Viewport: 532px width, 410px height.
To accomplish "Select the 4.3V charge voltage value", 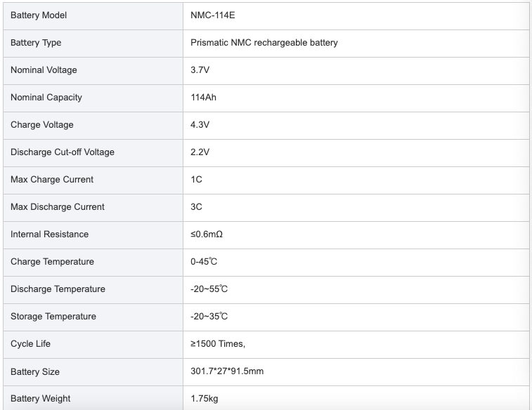I will [x=200, y=125].
